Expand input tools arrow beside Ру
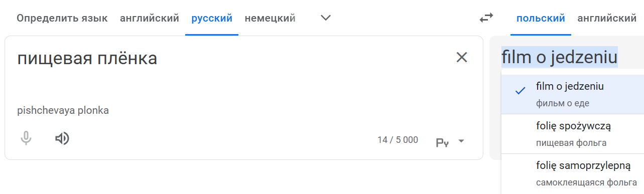The image size is (644, 194). 461,141
